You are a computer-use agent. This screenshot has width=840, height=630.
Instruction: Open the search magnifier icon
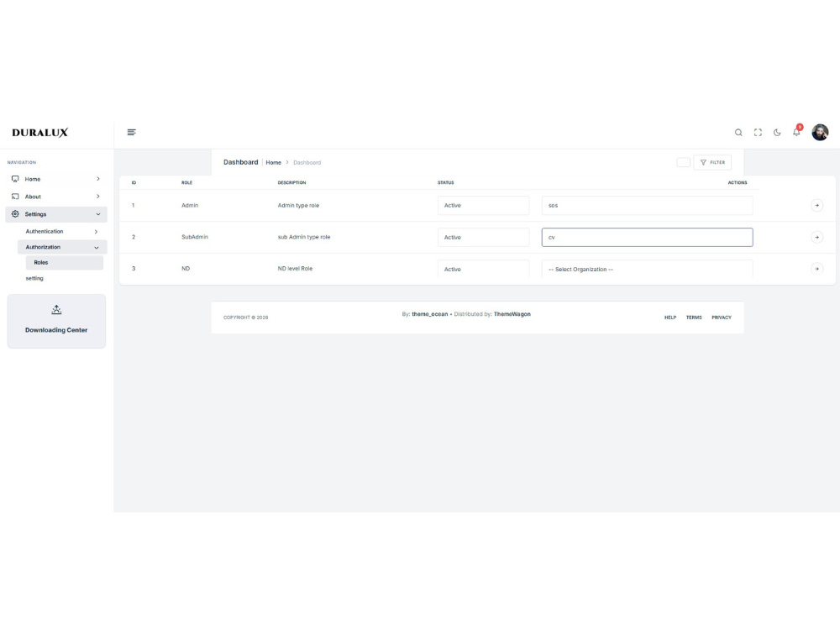click(x=738, y=133)
